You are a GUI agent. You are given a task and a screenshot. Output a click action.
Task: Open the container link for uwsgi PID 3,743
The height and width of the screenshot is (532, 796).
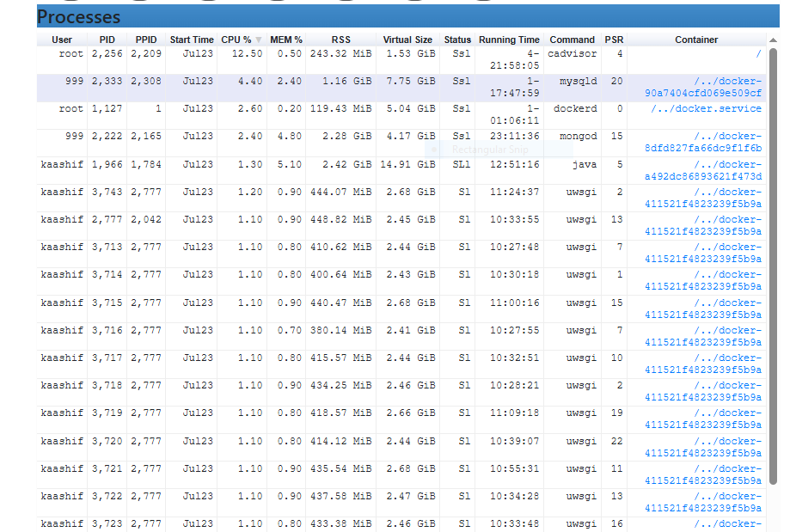703,198
